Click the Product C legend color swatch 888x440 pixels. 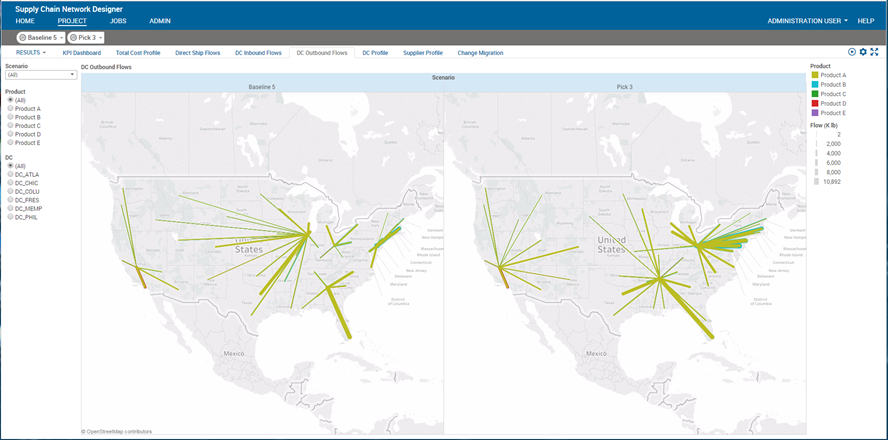pyautogui.click(x=814, y=94)
